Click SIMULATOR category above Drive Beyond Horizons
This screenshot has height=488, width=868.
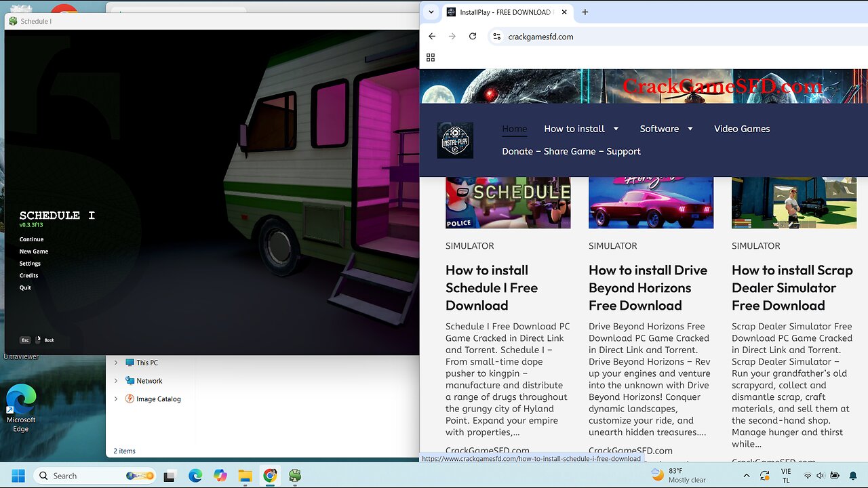[x=612, y=246]
